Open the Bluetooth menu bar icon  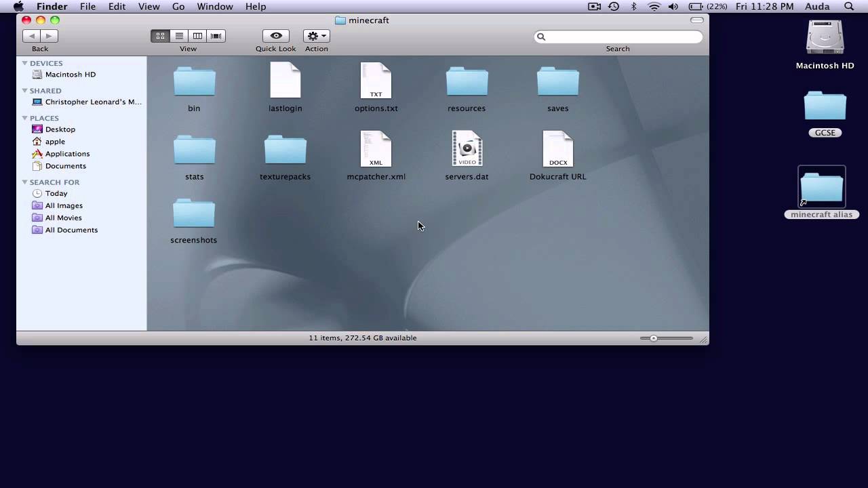pyautogui.click(x=633, y=6)
